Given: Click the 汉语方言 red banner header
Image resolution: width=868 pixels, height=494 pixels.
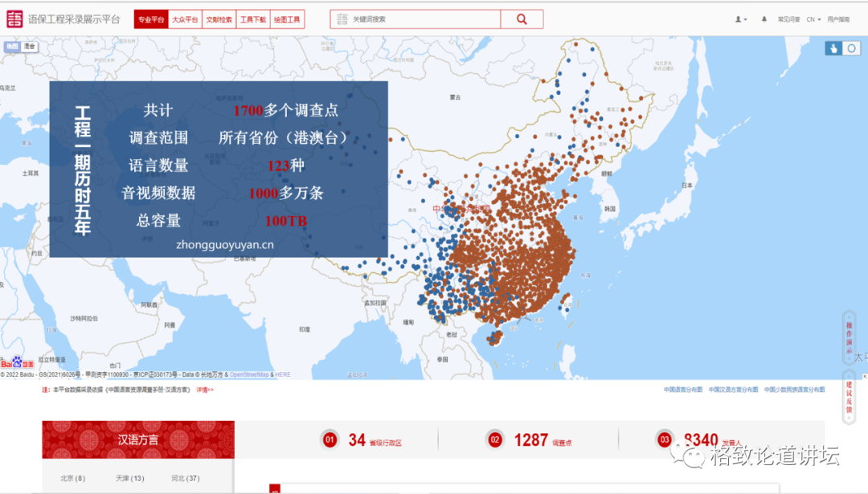Looking at the screenshot, I should click(x=138, y=440).
